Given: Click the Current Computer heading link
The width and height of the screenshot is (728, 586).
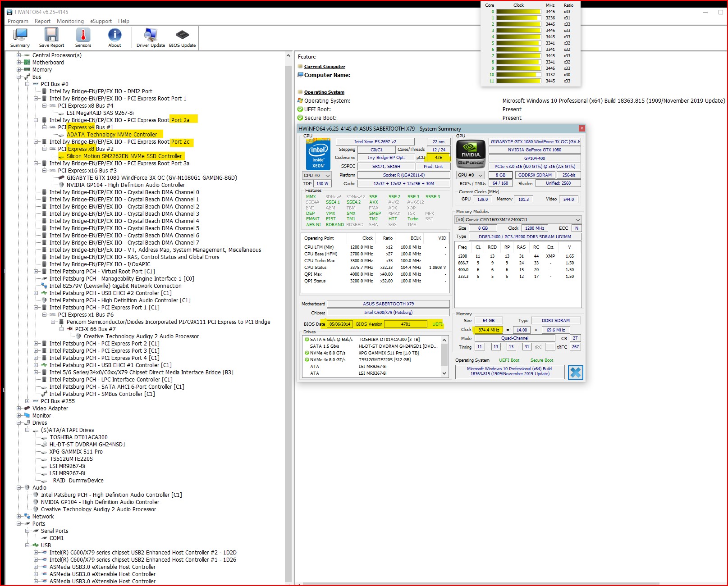Looking at the screenshot, I should coord(325,67).
